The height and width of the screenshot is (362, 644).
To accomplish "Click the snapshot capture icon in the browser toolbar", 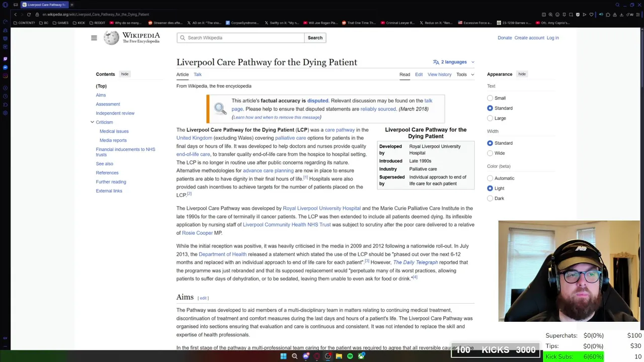I will click(x=571, y=15).
